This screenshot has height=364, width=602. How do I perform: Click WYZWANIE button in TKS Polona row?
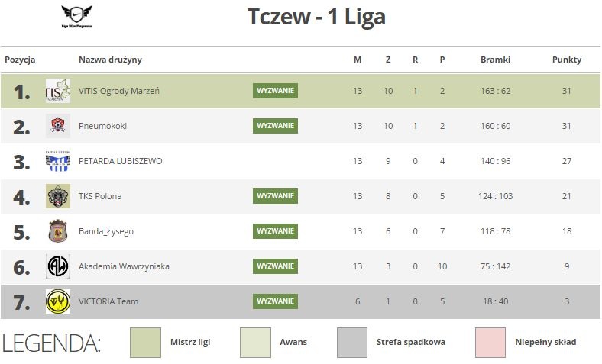[275, 196]
